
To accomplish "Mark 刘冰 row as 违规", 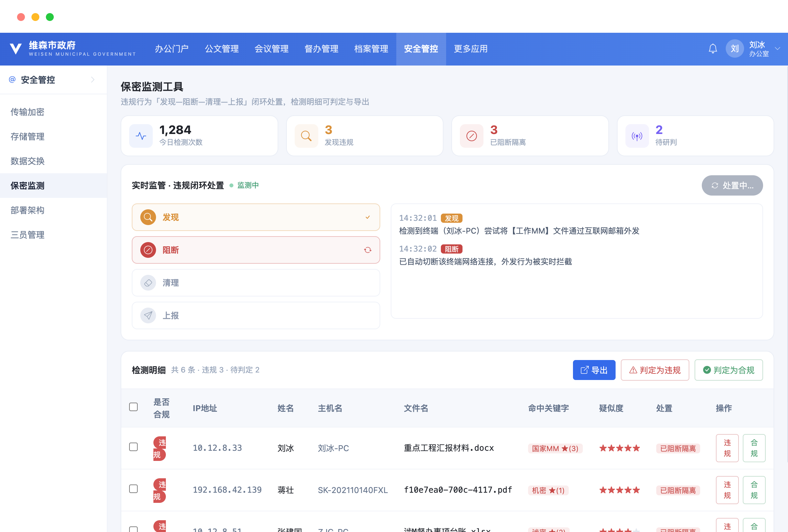I will 727,448.
